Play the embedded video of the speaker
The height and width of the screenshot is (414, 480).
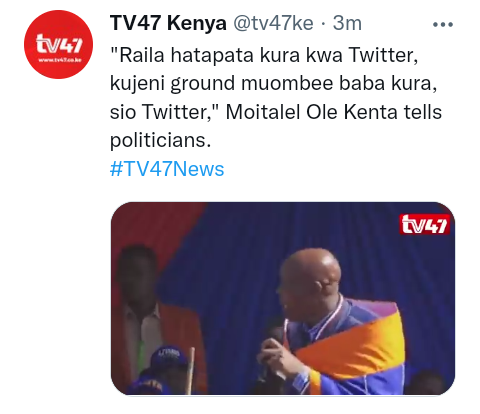tap(283, 298)
